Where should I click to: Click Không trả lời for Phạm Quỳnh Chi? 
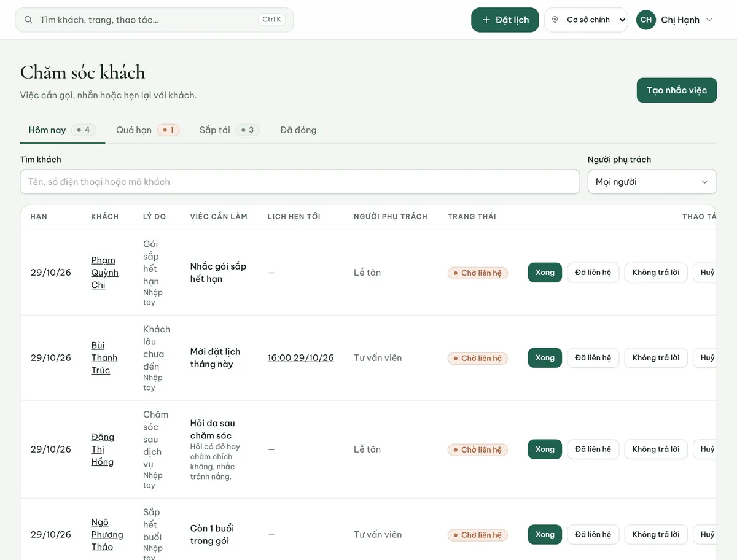(656, 273)
